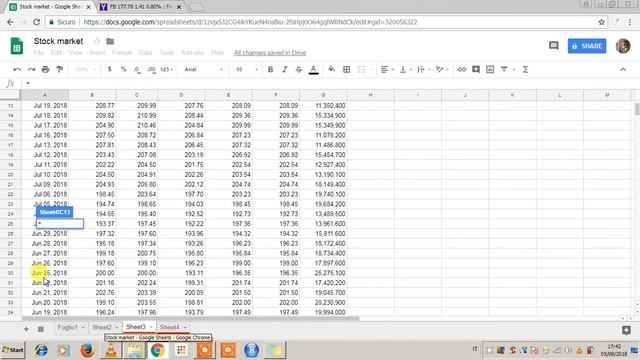The image size is (640, 360).
Task: Format as currency with dollar icon
Action: click(x=109, y=69)
